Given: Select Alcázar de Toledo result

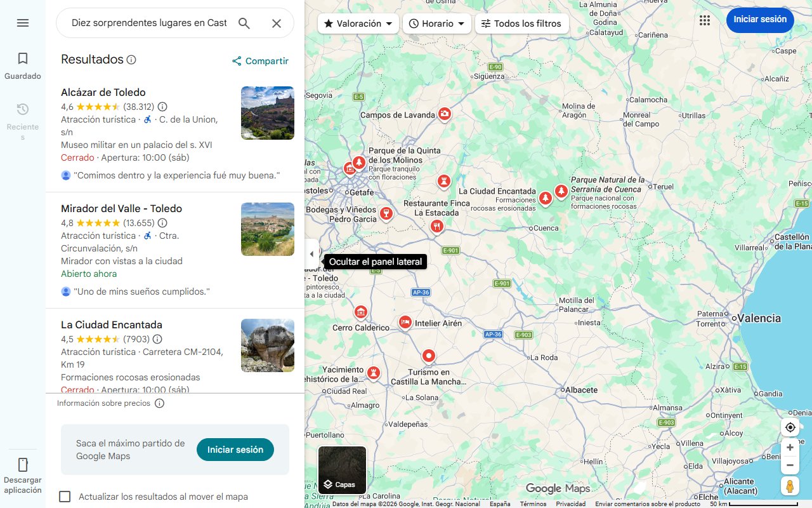Looking at the screenshot, I should pyautogui.click(x=103, y=93).
